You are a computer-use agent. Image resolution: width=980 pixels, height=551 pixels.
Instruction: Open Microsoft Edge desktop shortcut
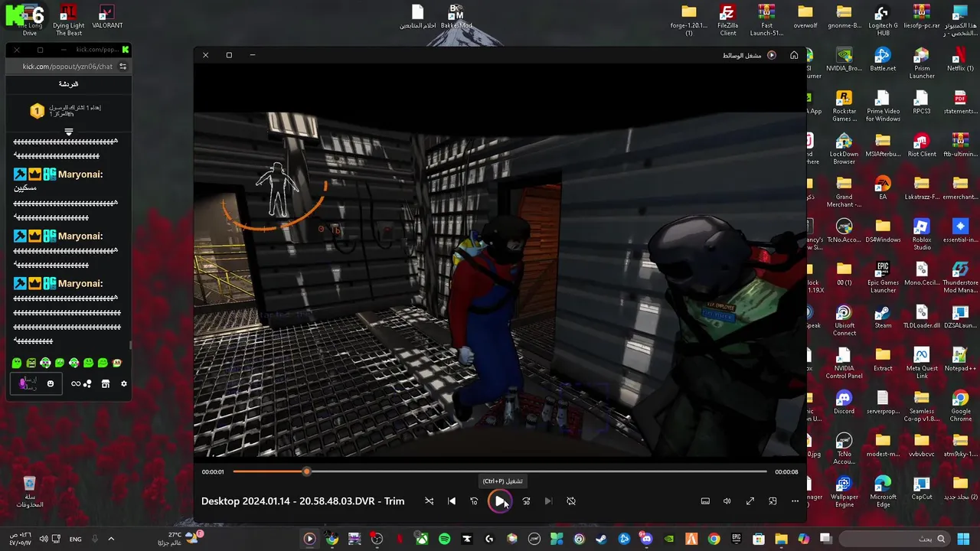[x=883, y=491]
